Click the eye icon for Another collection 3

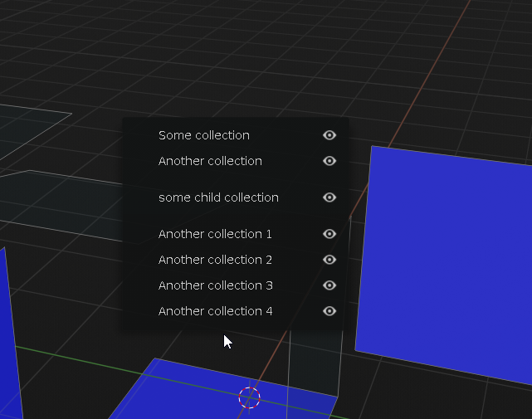coord(329,285)
